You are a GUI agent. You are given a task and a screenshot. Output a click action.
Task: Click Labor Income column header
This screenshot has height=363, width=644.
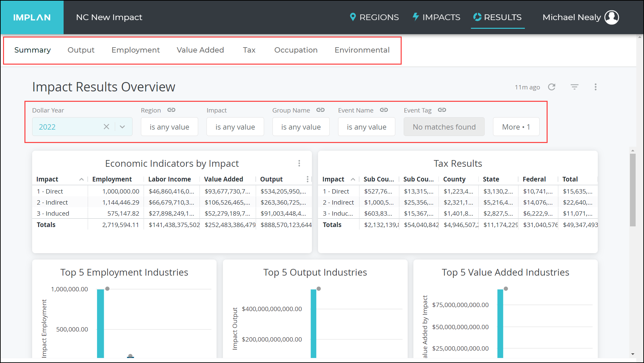[169, 179]
